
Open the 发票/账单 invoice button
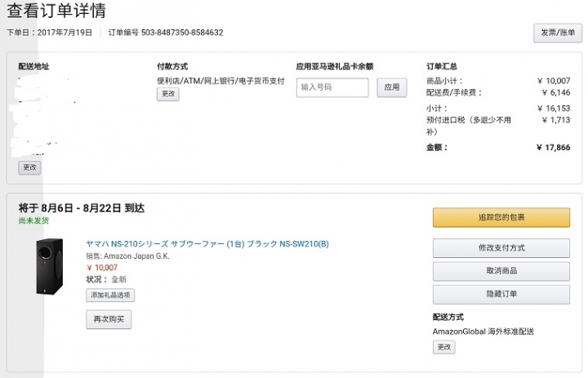tap(558, 33)
